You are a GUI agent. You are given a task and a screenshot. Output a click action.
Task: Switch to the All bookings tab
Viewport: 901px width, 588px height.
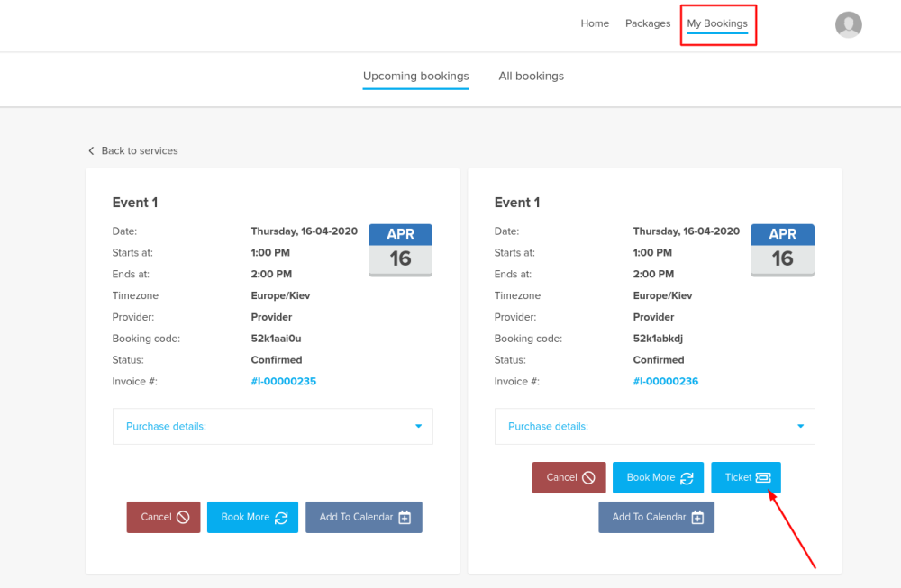[x=531, y=77]
